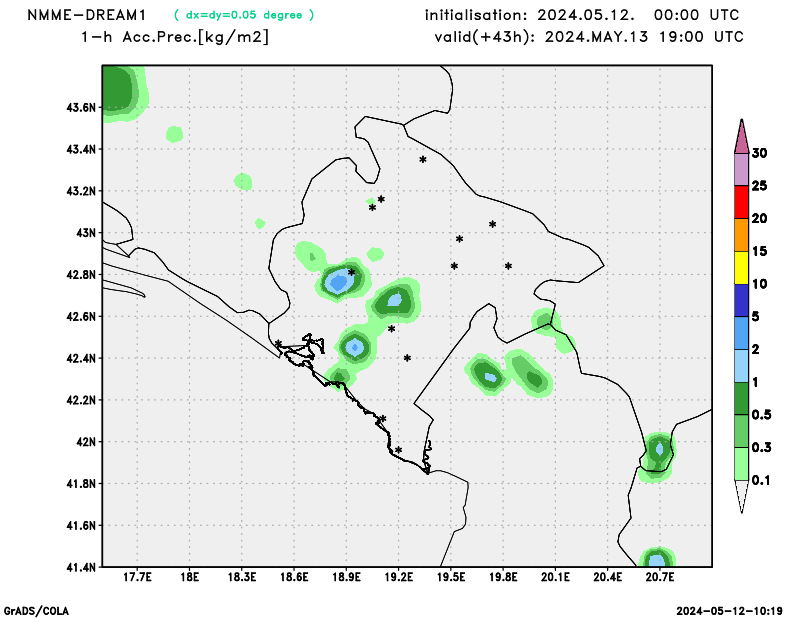Click the 42.8N latitude label
This screenshot has width=800, height=618.
click(x=81, y=275)
